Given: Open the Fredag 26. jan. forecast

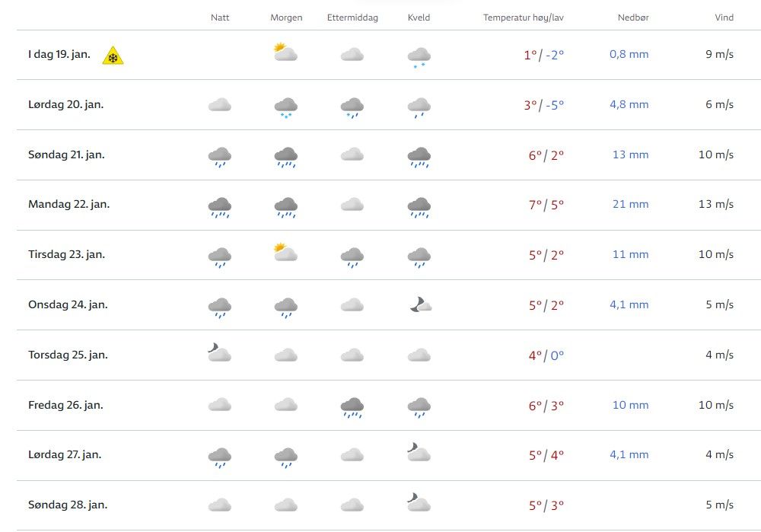Looking at the screenshot, I should pyautogui.click(x=65, y=406).
